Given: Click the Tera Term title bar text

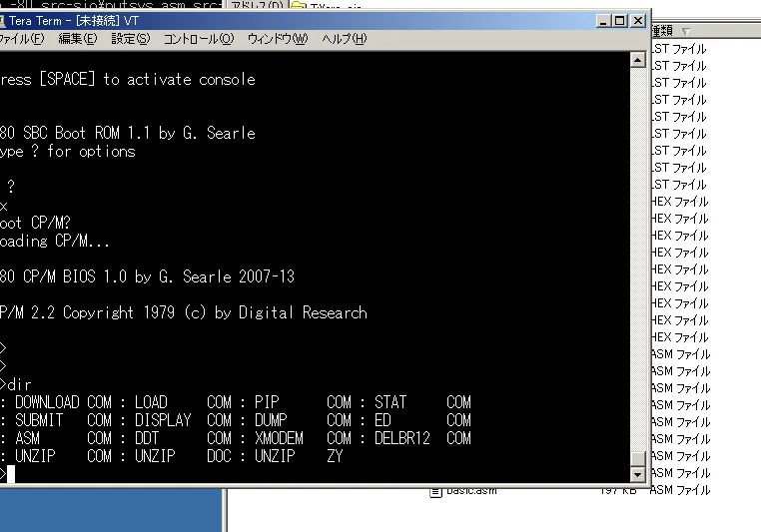Looking at the screenshot, I should point(74,21).
